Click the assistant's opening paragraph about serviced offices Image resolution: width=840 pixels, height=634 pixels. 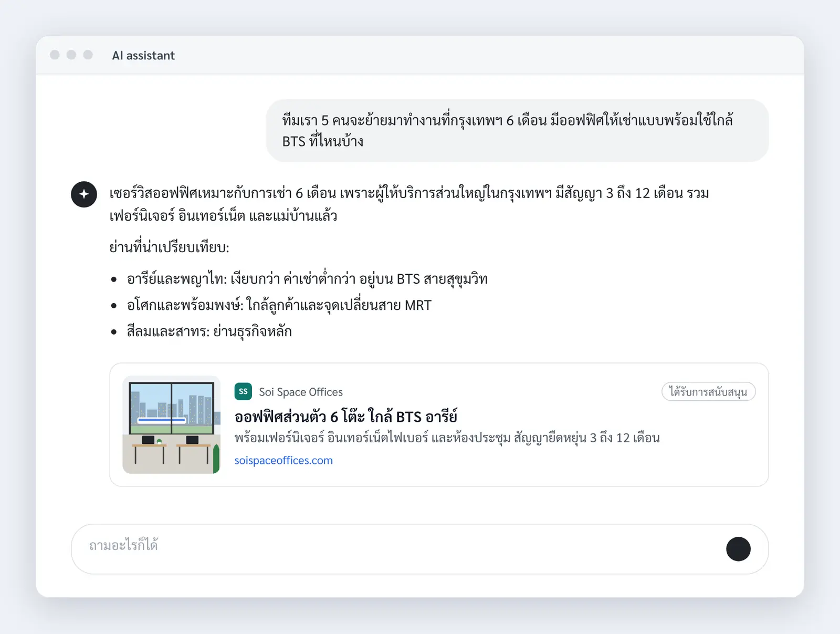[x=409, y=204]
